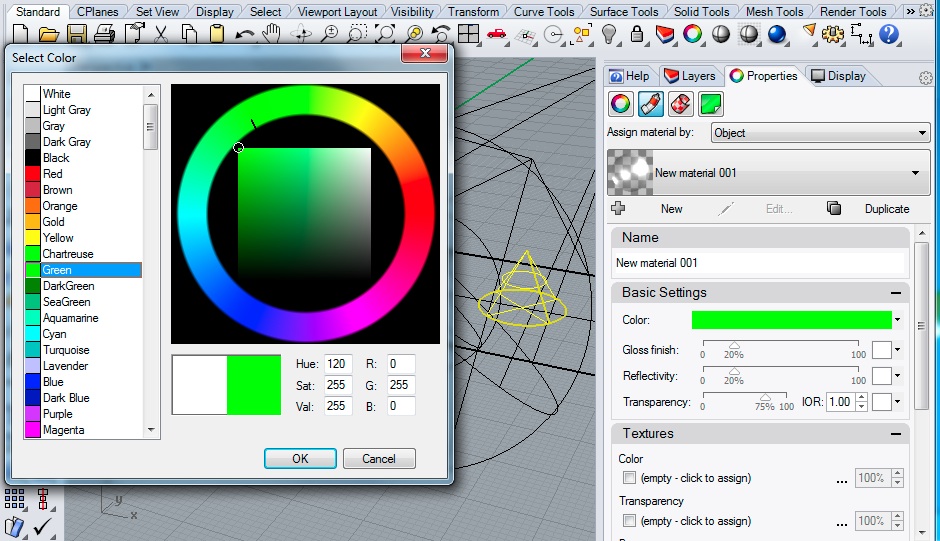Open the Gloss finish color dropdown arrow
The width and height of the screenshot is (940, 541).
[897, 350]
